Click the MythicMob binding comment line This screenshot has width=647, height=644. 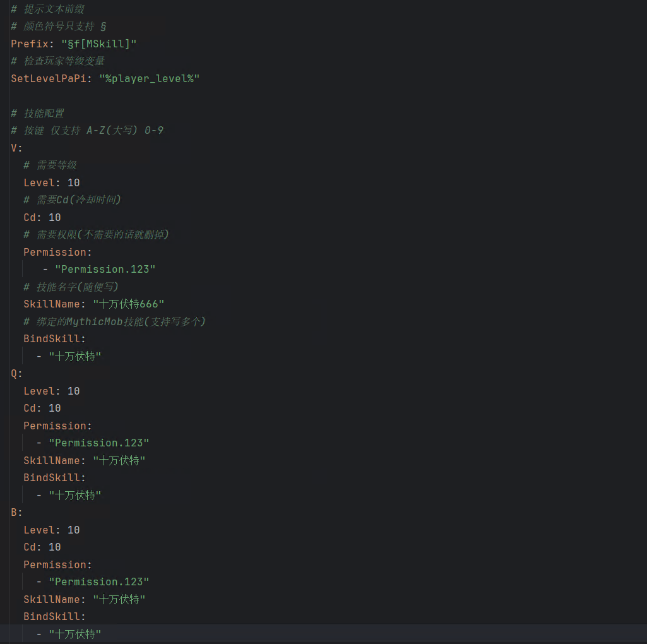(x=114, y=321)
